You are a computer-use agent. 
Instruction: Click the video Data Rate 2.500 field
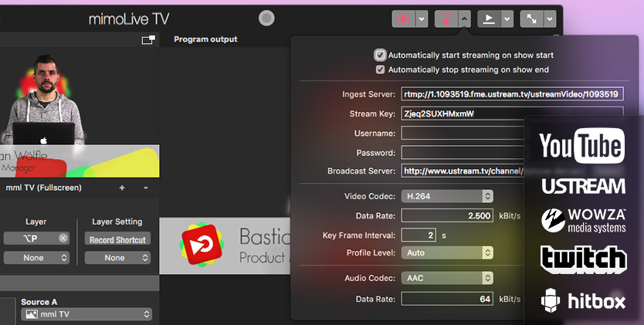point(447,216)
